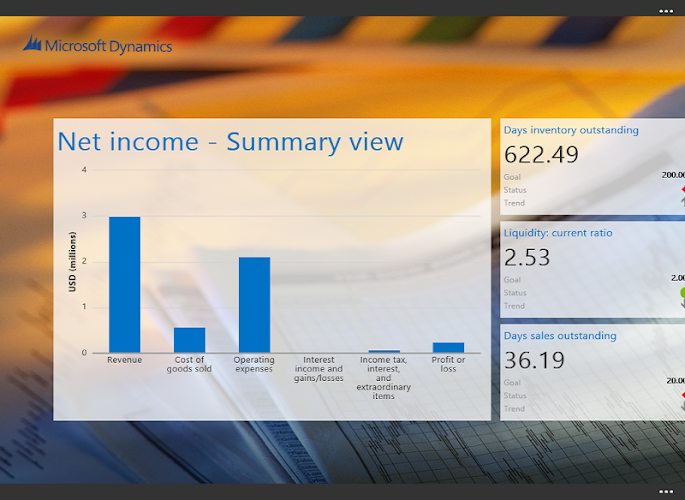The image size is (685, 500).
Task: Click the 622.49 value
Action: pos(541,155)
